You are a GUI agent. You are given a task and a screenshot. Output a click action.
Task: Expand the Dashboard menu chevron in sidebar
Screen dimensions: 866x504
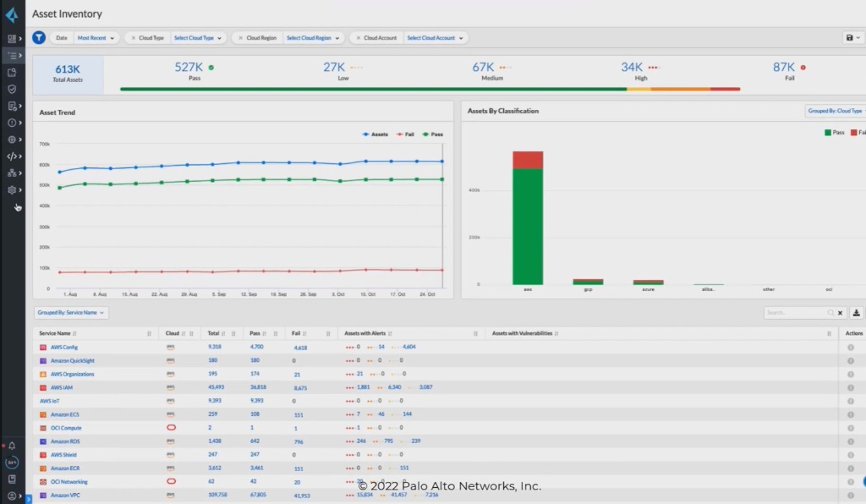pyautogui.click(x=20, y=39)
